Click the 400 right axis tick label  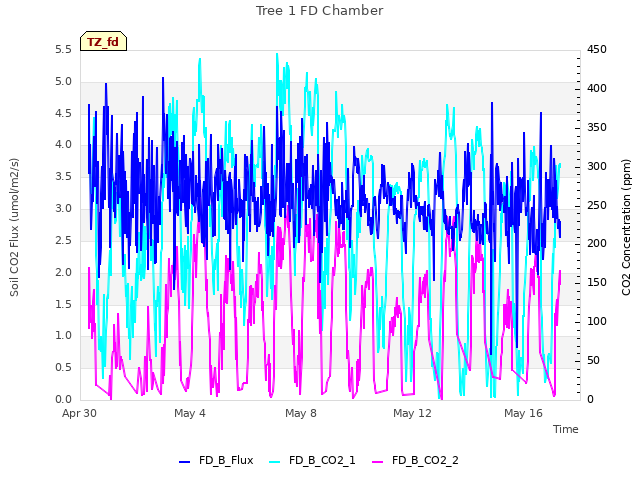click(597, 89)
